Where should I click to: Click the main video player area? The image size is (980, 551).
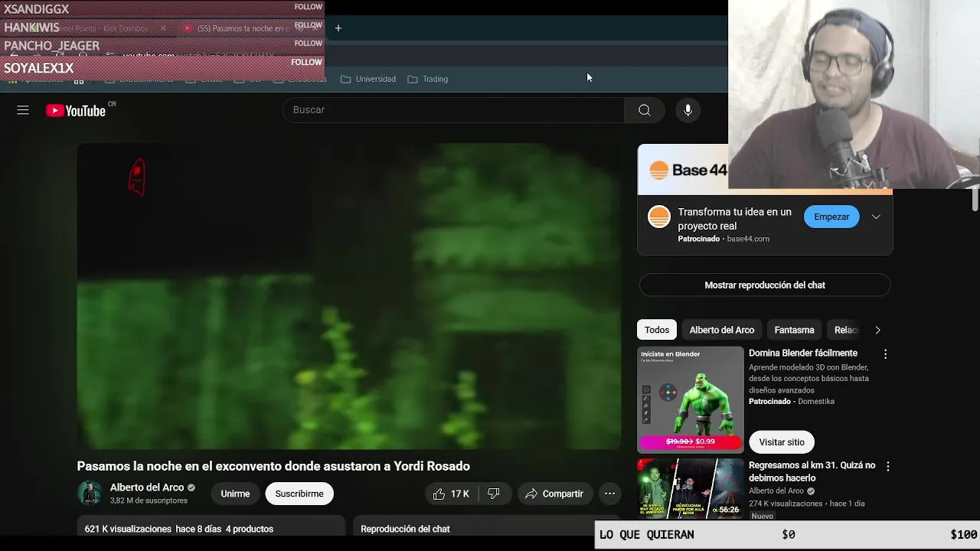348,296
